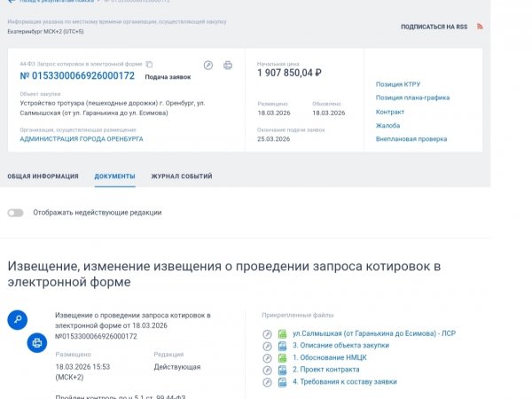532x399 pixels.
Task: Toggle 'Отображать недействующие редакции' switch
Action: click(x=15, y=213)
